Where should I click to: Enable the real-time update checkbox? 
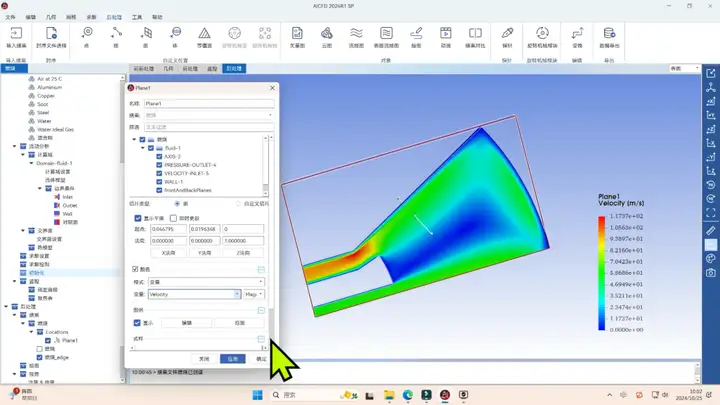[x=173, y=218]
